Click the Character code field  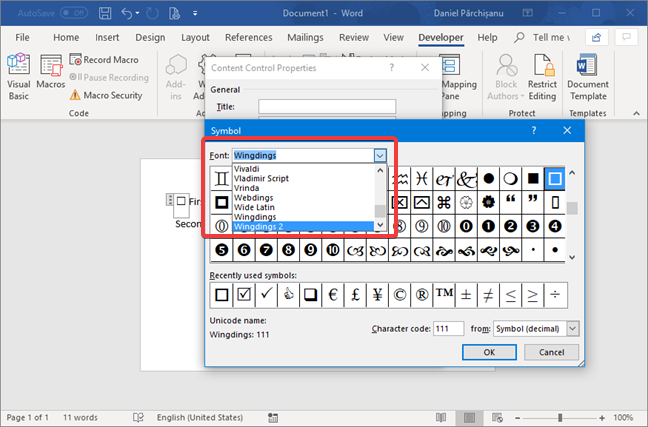click(448, 329)
